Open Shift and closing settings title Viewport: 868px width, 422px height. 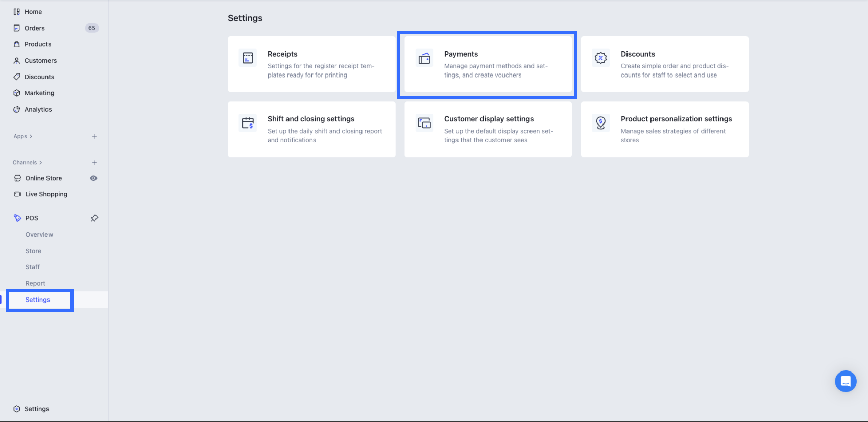coord(311,119)
